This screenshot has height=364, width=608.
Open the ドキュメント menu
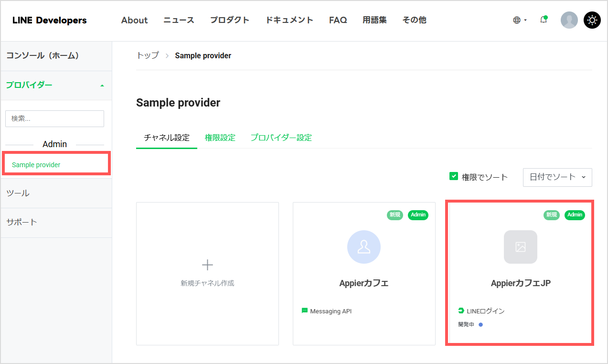(289, 20)
